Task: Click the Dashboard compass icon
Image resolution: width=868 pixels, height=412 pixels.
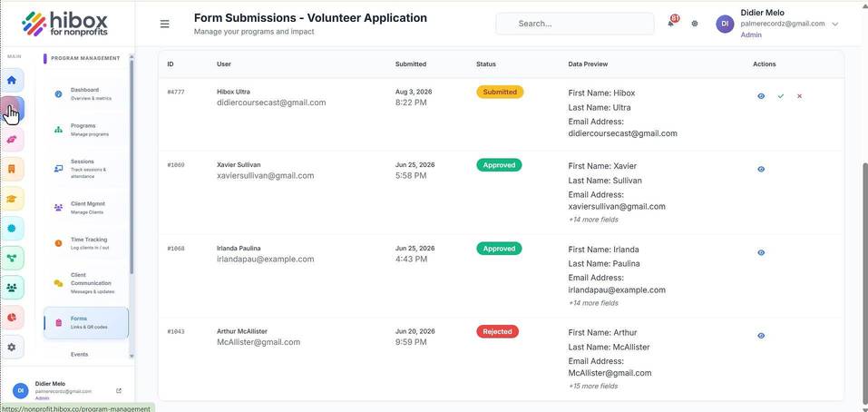Action: pos(59,94)
